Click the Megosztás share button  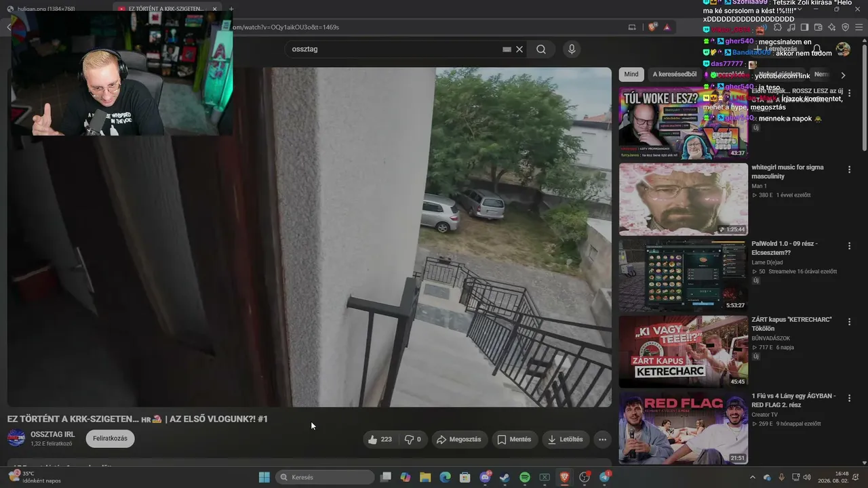459,439
